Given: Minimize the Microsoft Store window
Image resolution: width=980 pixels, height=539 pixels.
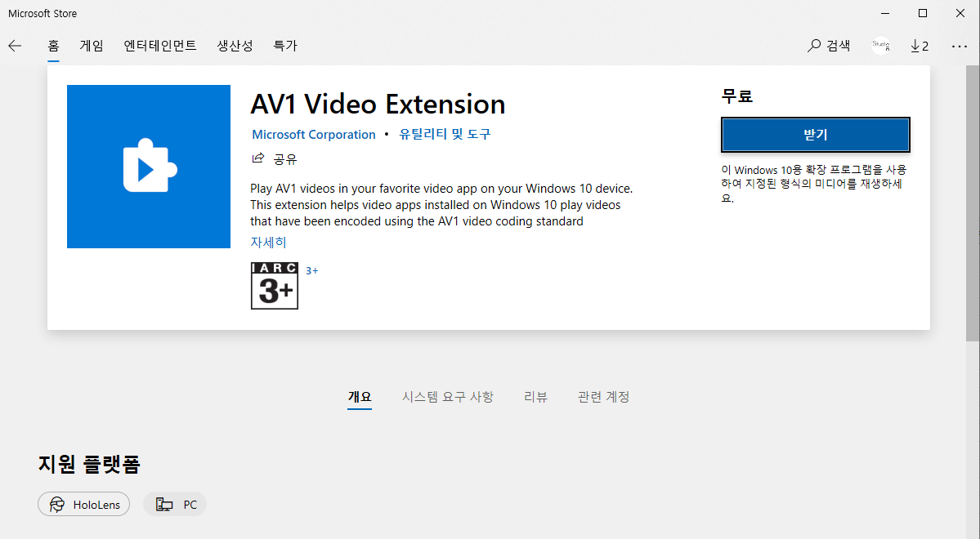Looking at the screenshot, I should [885, 13].
